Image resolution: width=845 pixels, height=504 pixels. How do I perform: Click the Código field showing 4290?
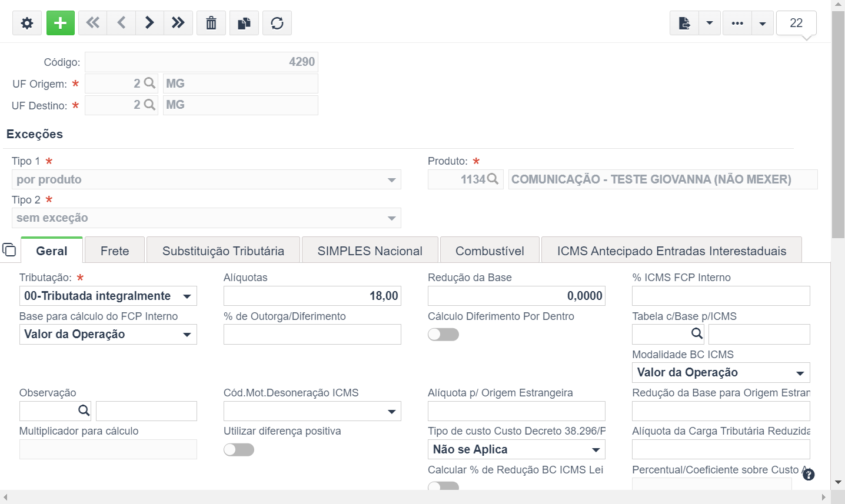click(x=201, y=62)
